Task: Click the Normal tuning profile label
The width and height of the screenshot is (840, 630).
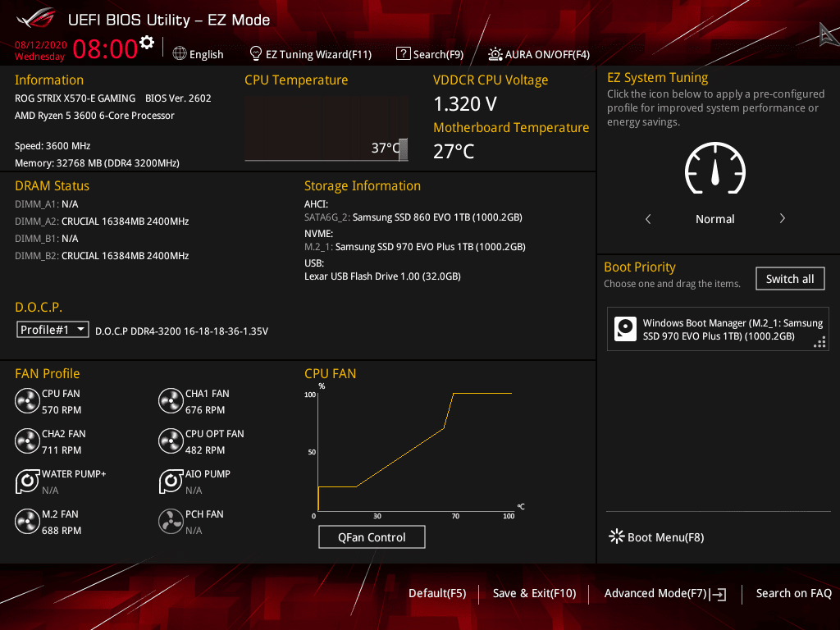Action: point(714,219)
